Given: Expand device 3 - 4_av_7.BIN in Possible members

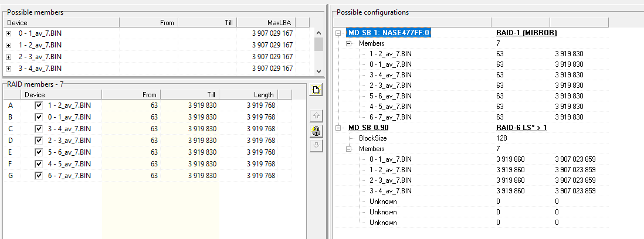Looking at the screenshot, I should point(9,69).
